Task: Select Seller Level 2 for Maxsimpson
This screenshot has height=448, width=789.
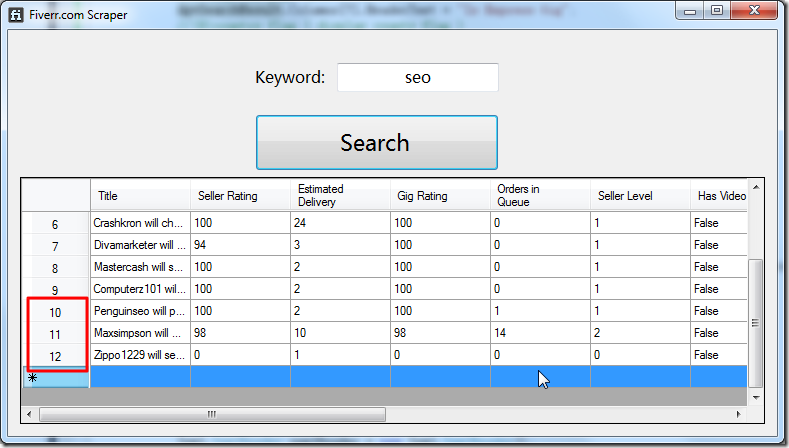Action: tap(640, 333)
